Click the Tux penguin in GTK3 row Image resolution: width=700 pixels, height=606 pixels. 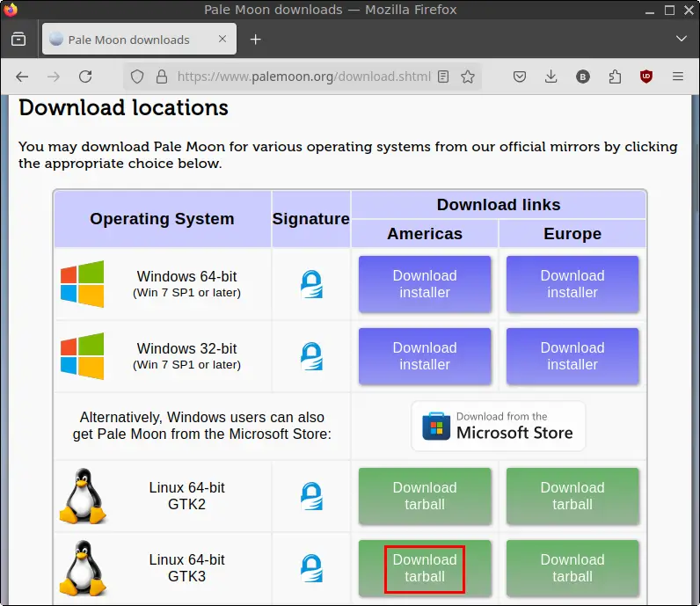pyautogui.click(x=83, y=568)
